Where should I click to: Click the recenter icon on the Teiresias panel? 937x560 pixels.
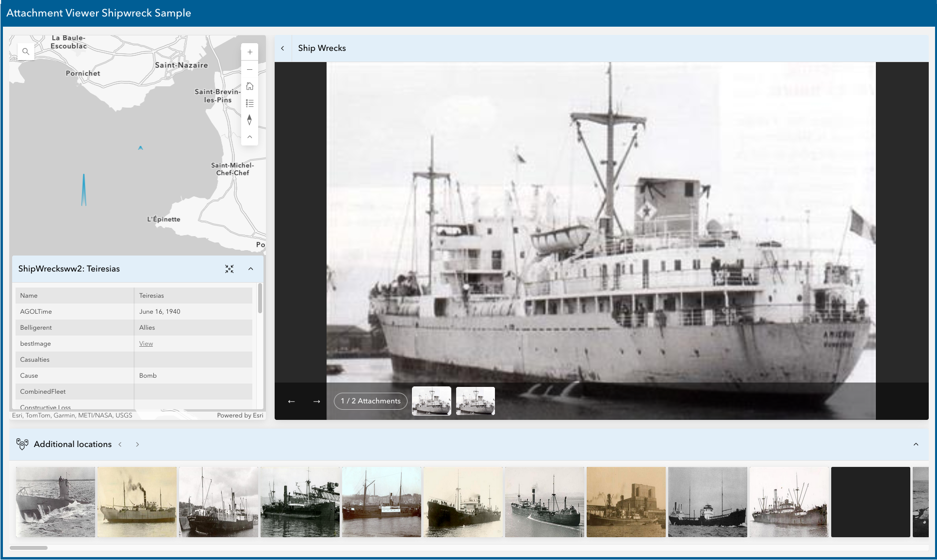coord(230,269)
